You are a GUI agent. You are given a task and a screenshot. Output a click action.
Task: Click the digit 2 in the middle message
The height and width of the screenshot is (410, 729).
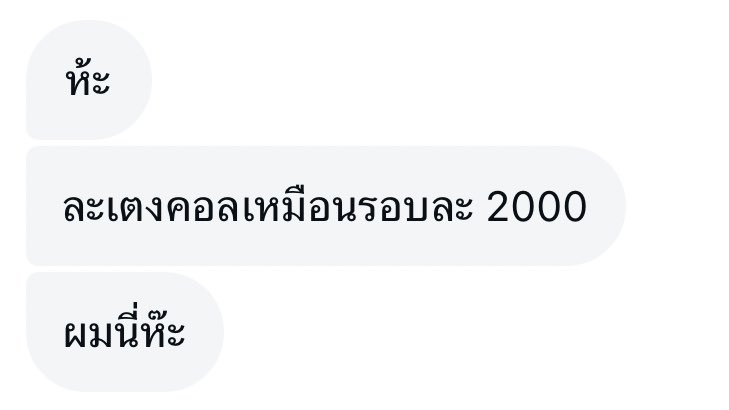[x=499, y=207]
